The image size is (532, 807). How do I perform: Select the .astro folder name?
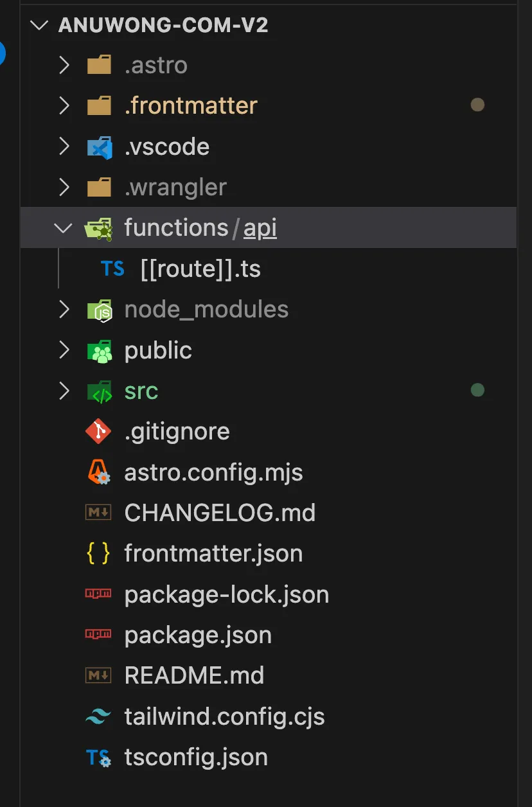[x=156, y=66]
